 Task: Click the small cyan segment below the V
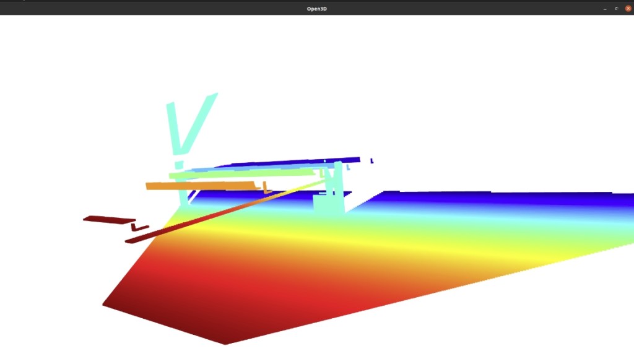point(179,165)
